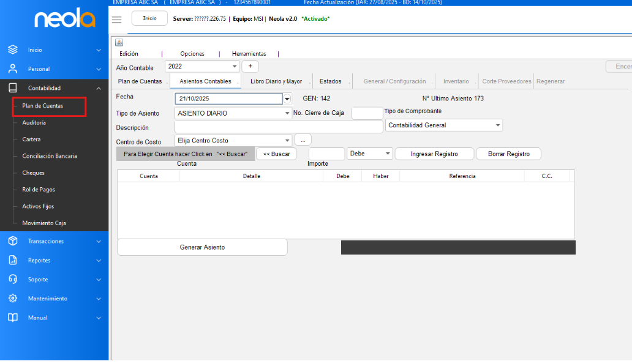632x364 pixels.
Task: Click the Descripción text field
Action: pos(279,127)
